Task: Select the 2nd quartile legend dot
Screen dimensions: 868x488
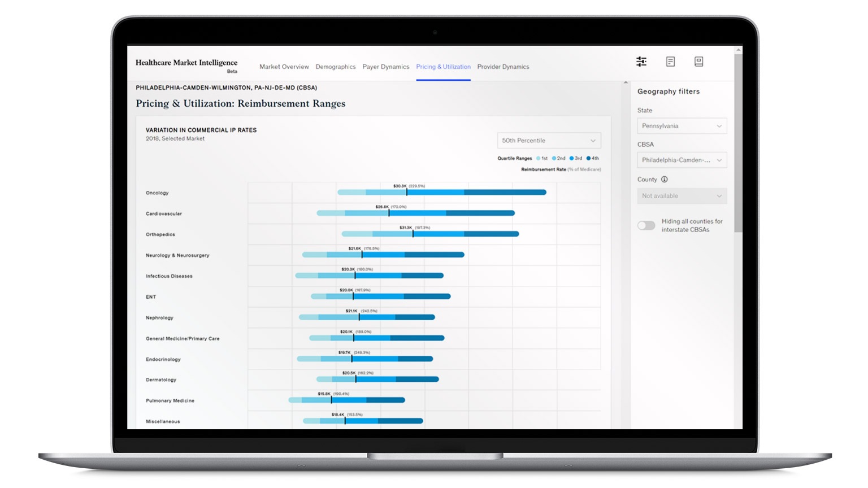Action: pos(554,158)
